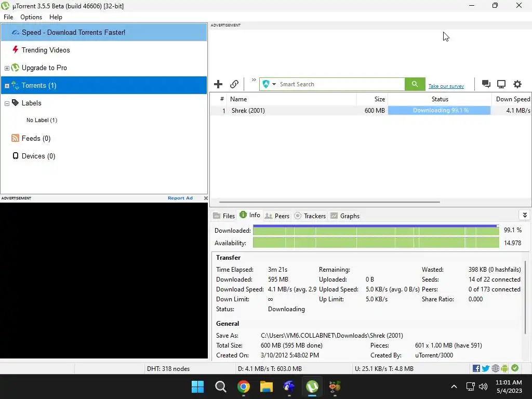Switch to the Graphs tab
The height and width of the screenshot is (399, 532).
(345, 216)
